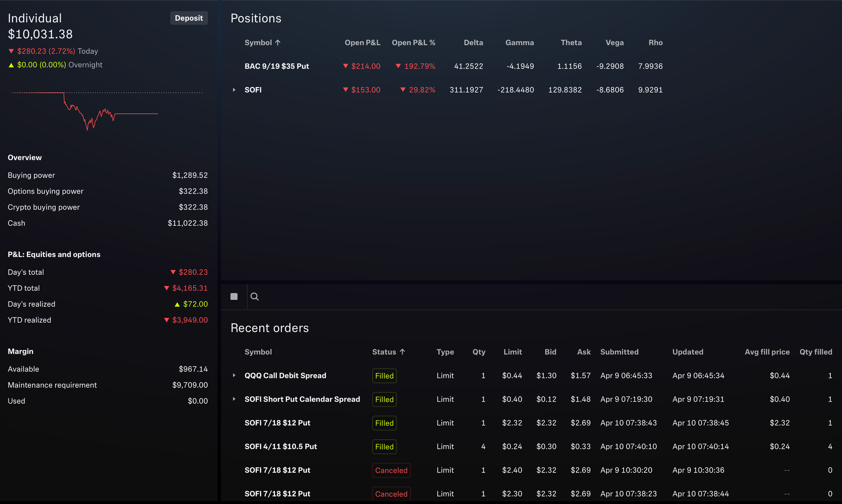842x504 pixels.
Task: Sort positions by Symbol column
Action: click(262, 43)
